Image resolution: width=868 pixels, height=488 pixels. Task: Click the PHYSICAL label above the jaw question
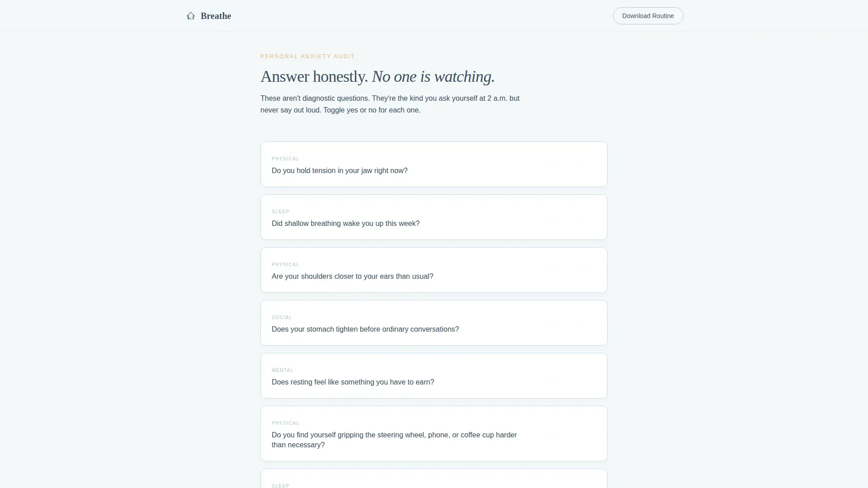point(285,159)
